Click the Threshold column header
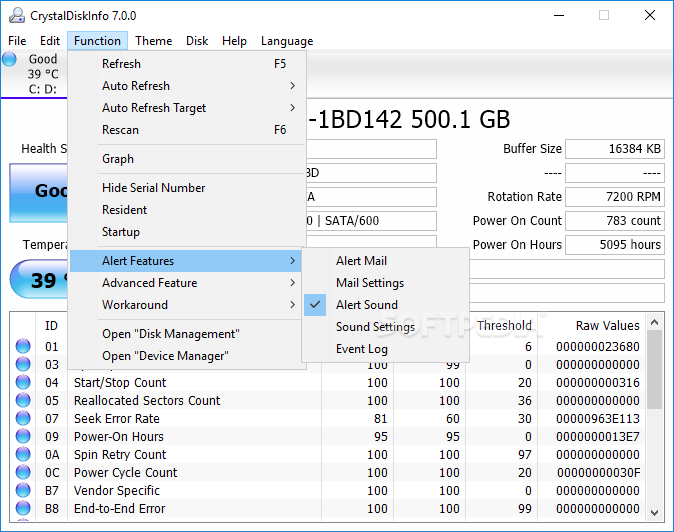Screen dimensions: 674x532 pos(504,326)
